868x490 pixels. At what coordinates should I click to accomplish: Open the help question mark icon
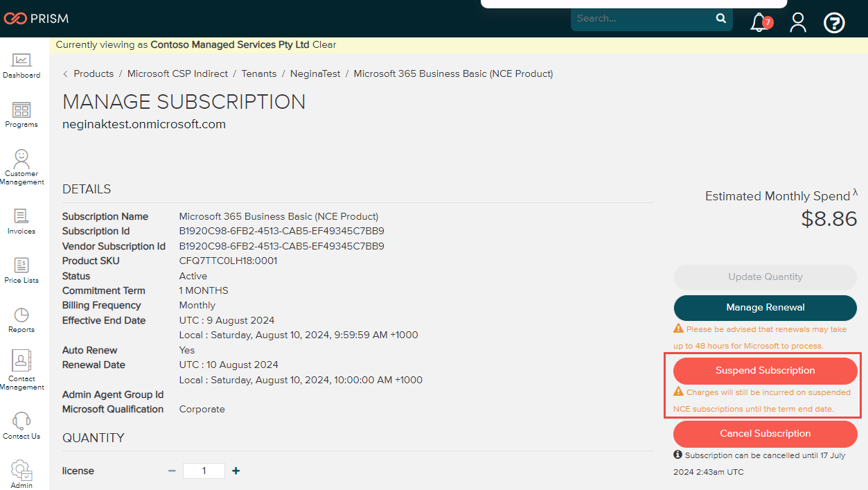click(x=834, y=23)
